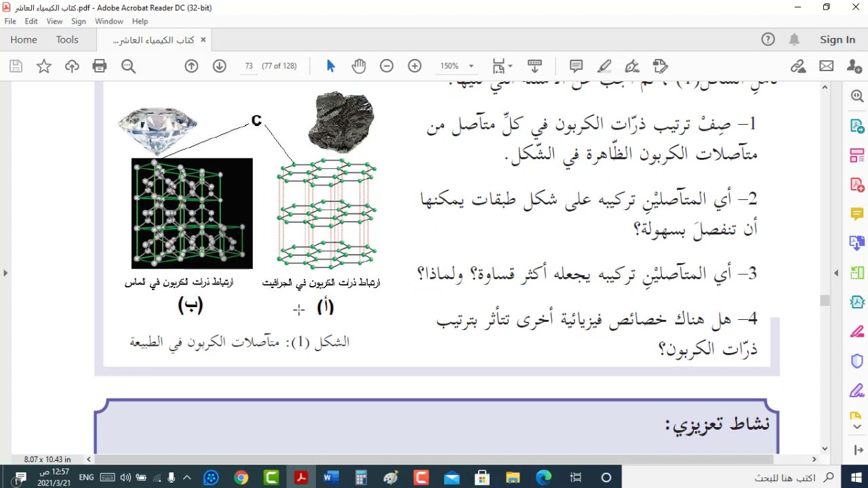Open the 150% zoom level dropdown
868x488 pixels.
pyautogui.click(x=456, y=66)
